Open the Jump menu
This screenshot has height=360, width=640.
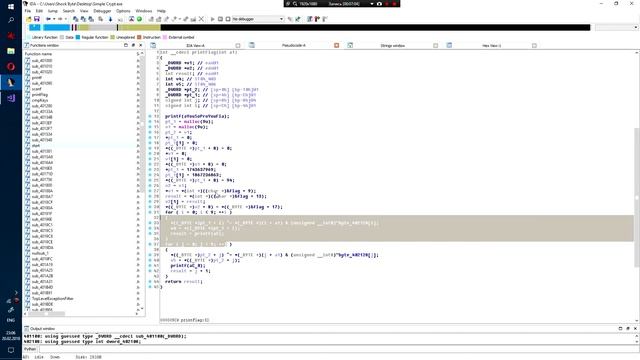(x=53, y=11)
